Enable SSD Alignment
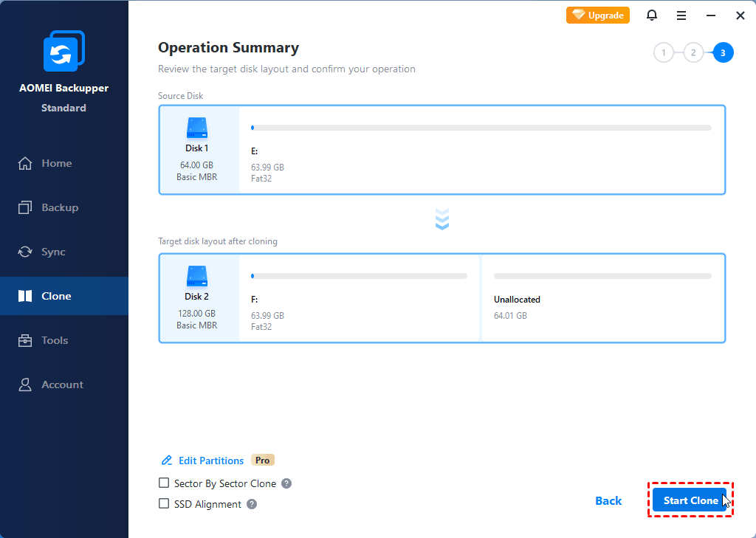756x538 pixels. (163, 504)
